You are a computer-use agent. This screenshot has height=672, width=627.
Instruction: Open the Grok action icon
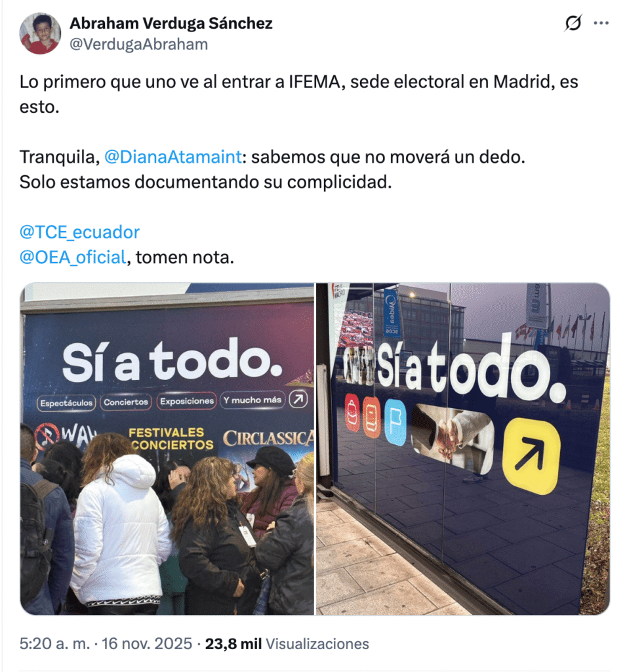point(573,23)
